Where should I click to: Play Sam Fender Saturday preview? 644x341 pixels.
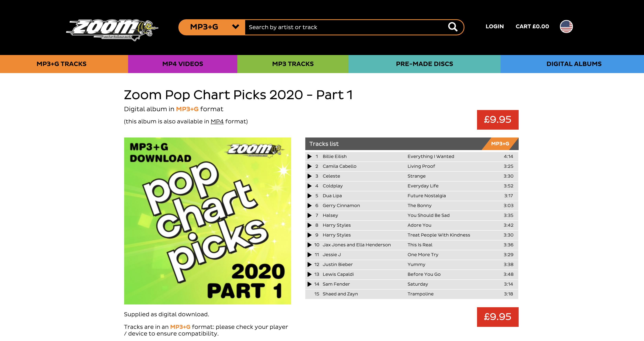pos(309,284)
